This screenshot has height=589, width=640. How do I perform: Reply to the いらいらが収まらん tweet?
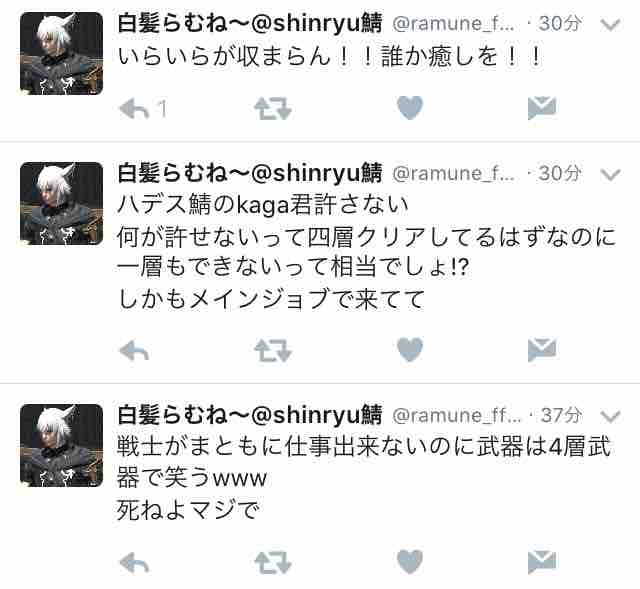pos(134,109)
